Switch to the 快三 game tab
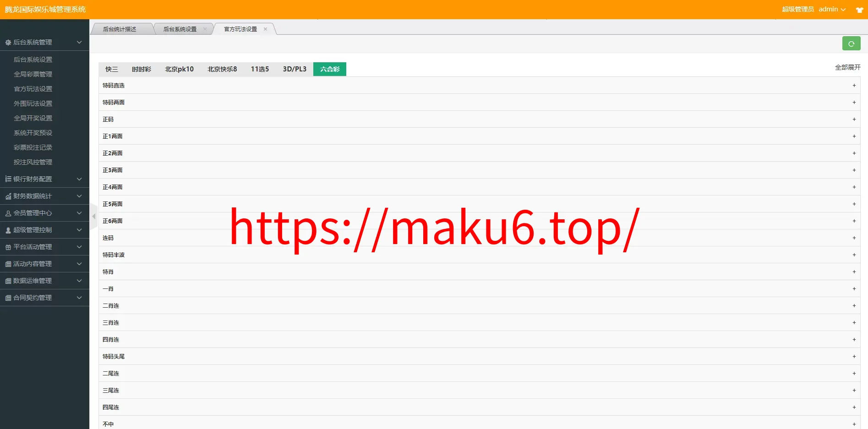 coord(112,69)
